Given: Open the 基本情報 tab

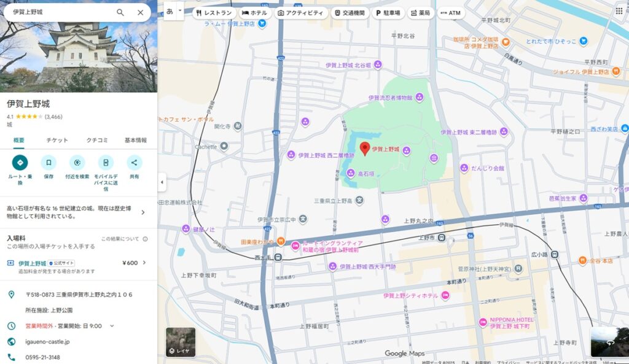Looking at the screenshot, I should [x=136, y=140].
